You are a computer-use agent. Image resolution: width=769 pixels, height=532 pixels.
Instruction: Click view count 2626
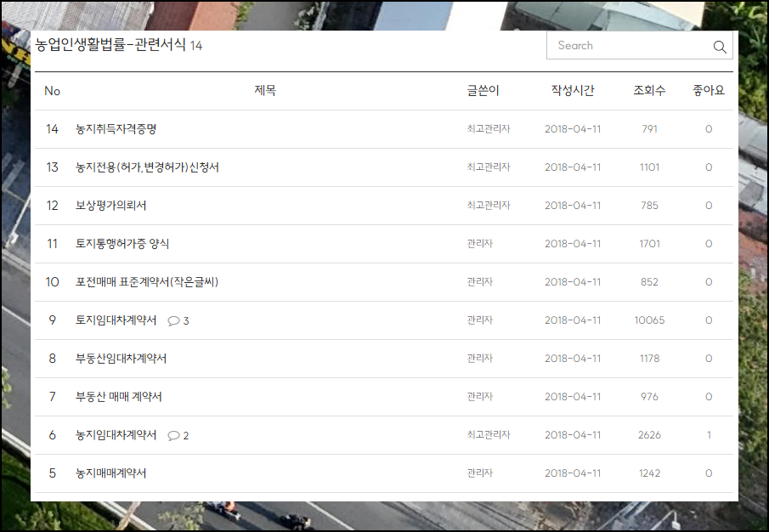coord(649,435)
